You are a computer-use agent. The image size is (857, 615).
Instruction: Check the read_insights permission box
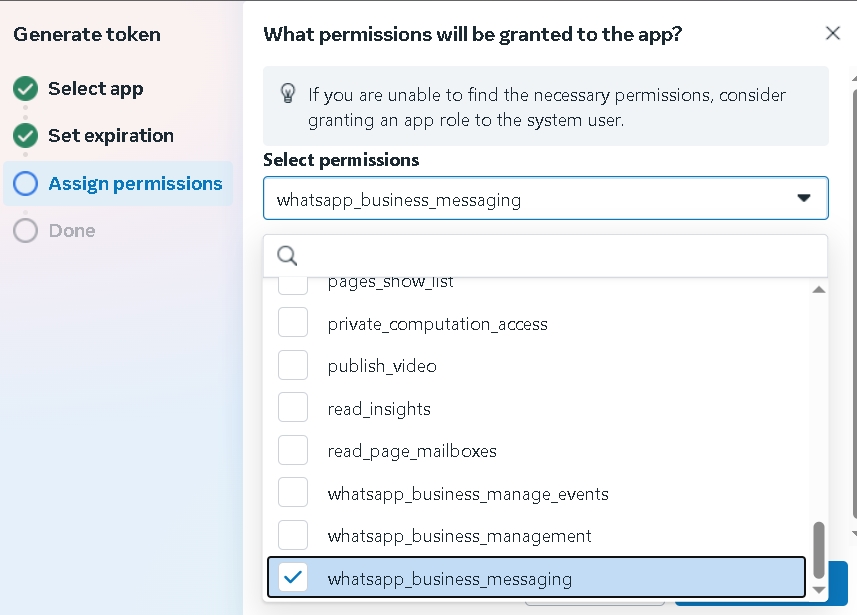click(293, 408)
